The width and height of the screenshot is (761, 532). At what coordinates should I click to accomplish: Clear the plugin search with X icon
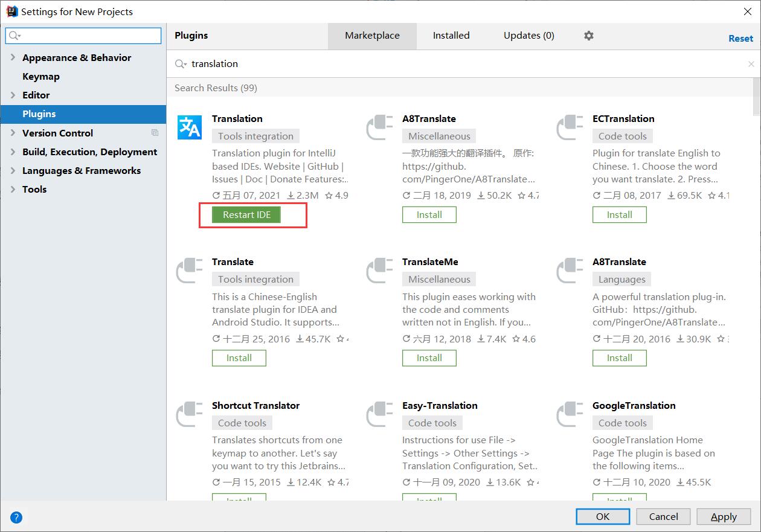pyautogui.click(x=751, y=64)
